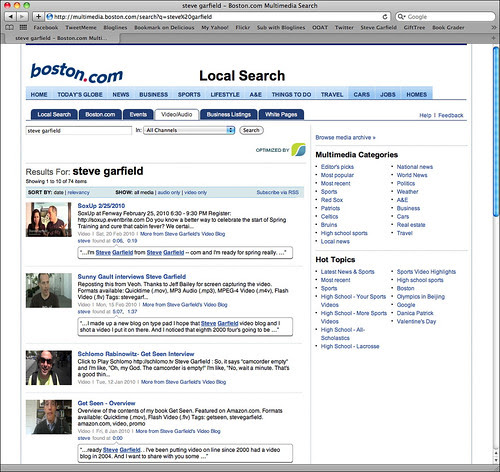Show more bookmarks with the double chevron
The width and height of the screenshot is (500, 472).
coord(494,27)
